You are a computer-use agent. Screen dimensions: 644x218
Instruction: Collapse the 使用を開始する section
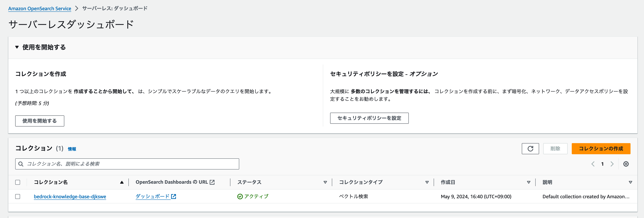coord(17,47)
